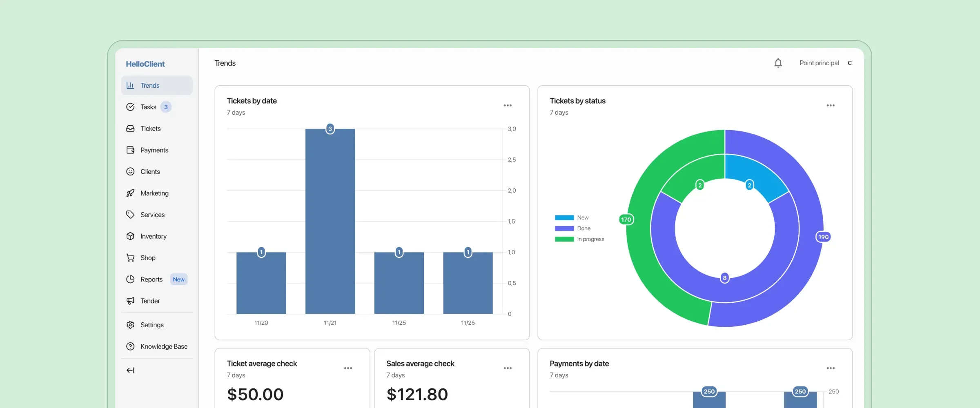
Task: Select the Inventory box icon
Action: [130, 236]
